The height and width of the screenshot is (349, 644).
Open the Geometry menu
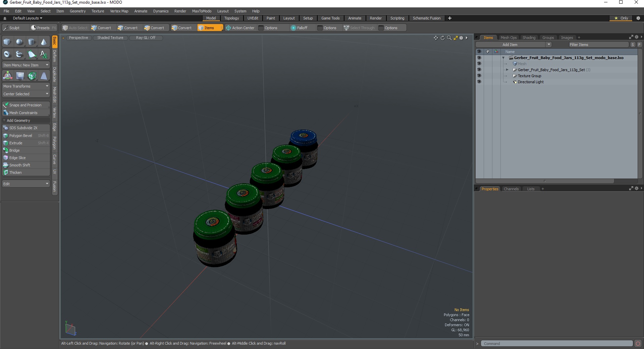point(77,11)
